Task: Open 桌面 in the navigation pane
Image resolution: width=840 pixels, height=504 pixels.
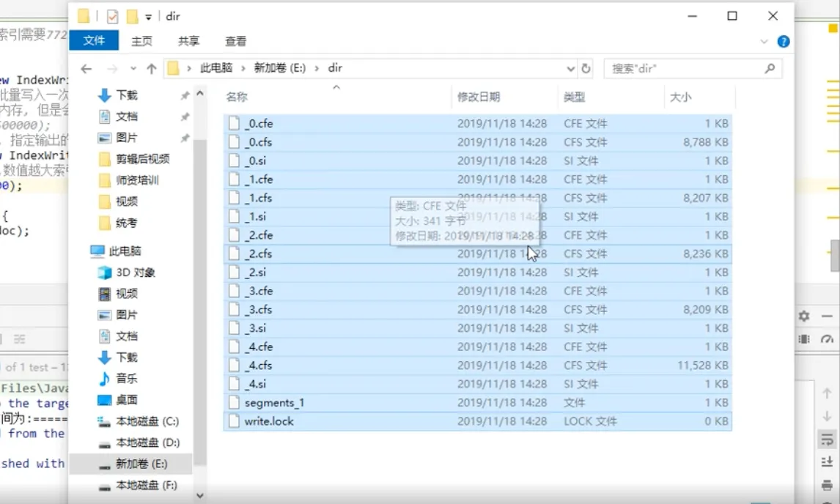Action: (127, 400)
